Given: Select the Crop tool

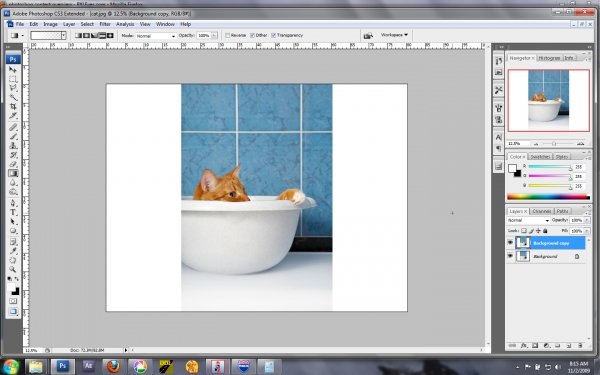Looking at the screenshot, I should click(x=13, y=107).
